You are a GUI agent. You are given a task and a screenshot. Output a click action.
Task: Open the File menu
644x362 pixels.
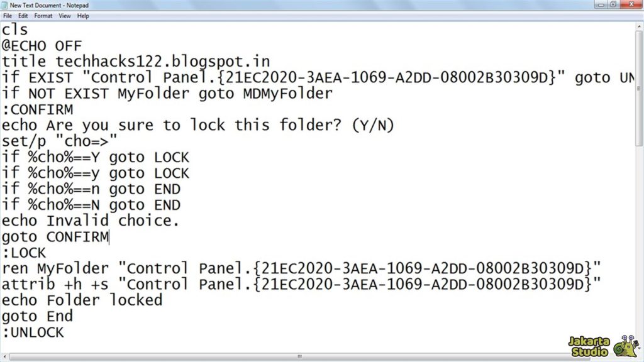click(8, 16)
